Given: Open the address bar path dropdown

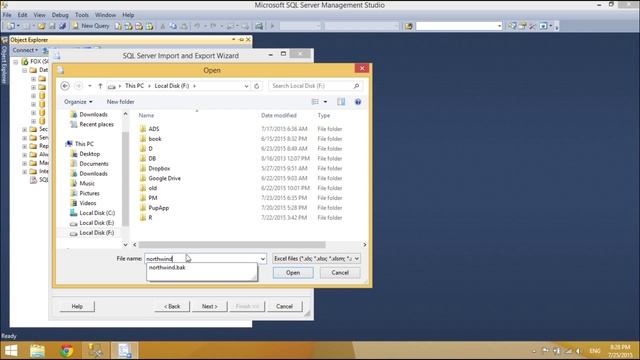Looking at the screenshot, I should tap(246, 86).
